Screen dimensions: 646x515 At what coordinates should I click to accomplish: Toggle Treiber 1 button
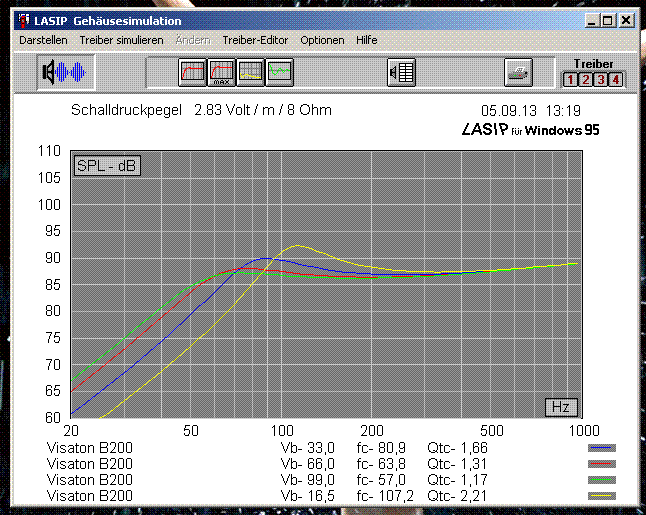pyautogui.click(x=570, y=79)
